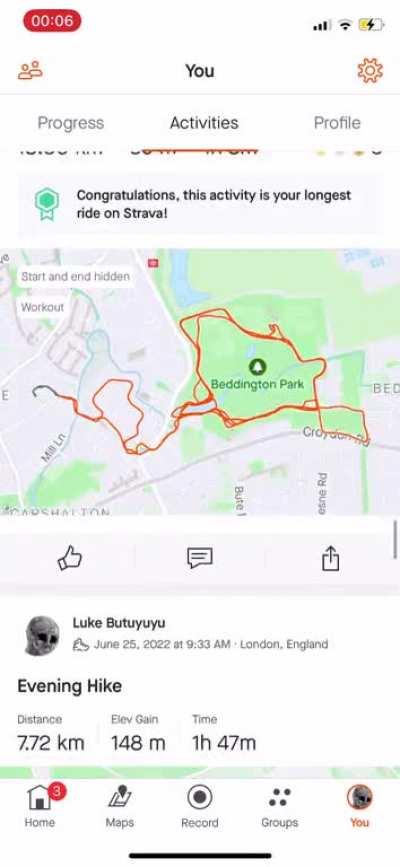Tap the share activity icon
400x867 pixels.
tap(330, 558)
